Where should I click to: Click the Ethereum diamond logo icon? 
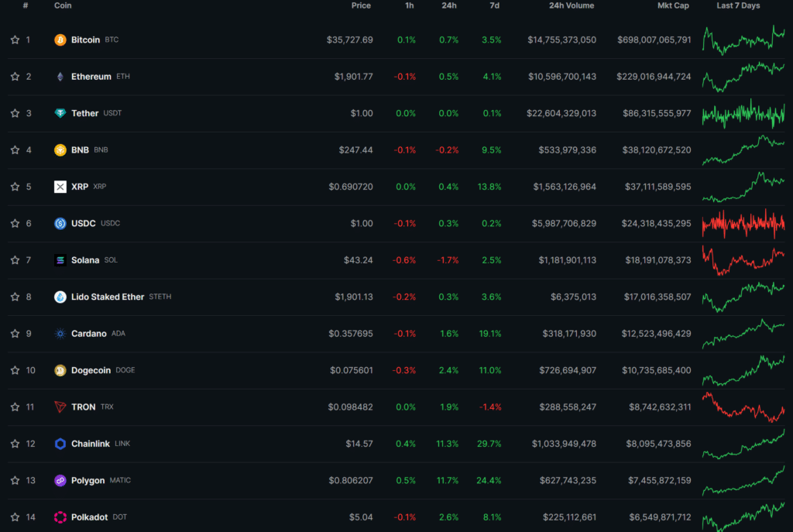(60, 77)
